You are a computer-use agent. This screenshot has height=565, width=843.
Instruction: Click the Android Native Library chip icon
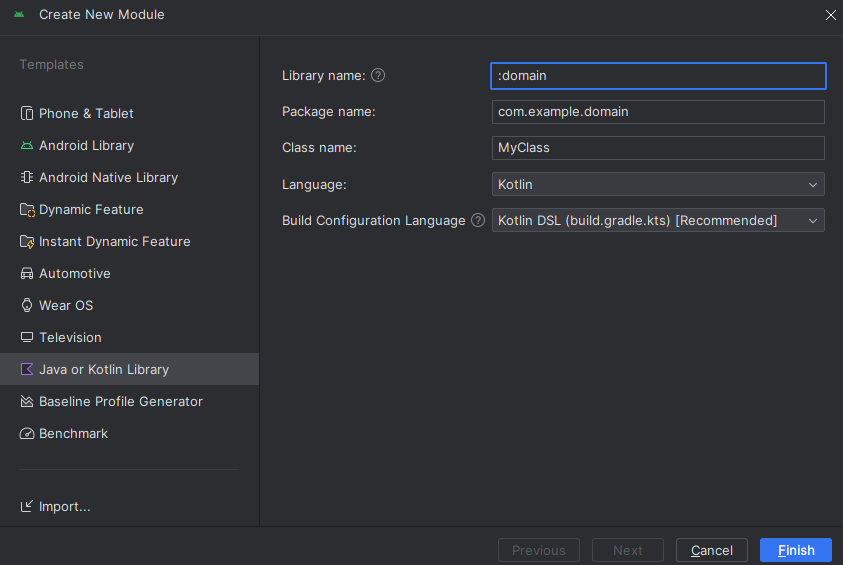pos(26,177)
